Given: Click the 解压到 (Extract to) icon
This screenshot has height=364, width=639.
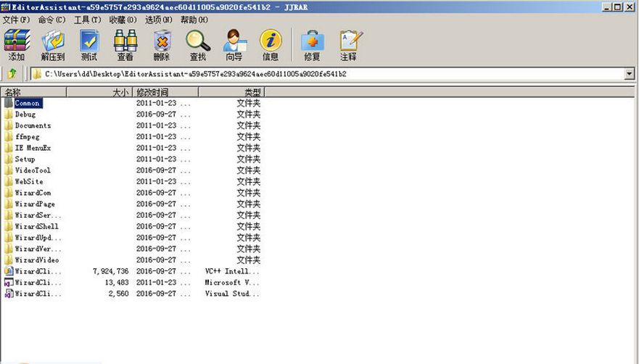Looking at the screenshot, I should [x=52, y=45].
